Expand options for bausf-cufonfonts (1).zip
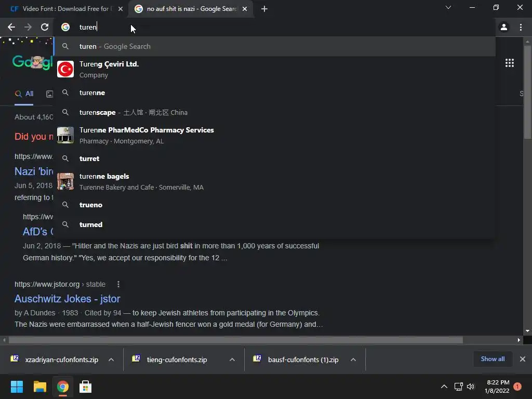The height and width of the screenshot is (399, 532). [353, 360]
